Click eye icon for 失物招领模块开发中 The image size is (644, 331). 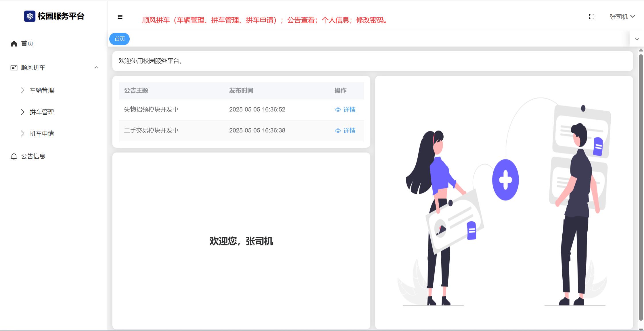pyautogui.click(x=338, y=110)
